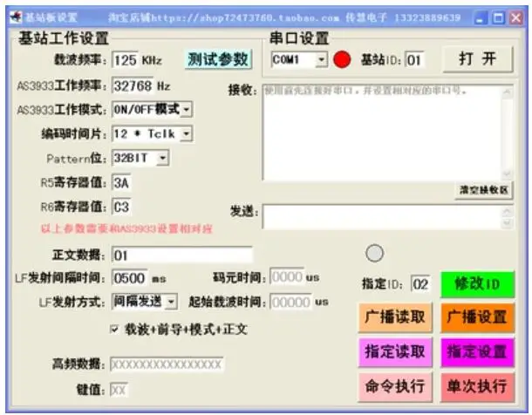Click the red 单次执行 button
The image size is (532, 415).
(x=477, y=386)
